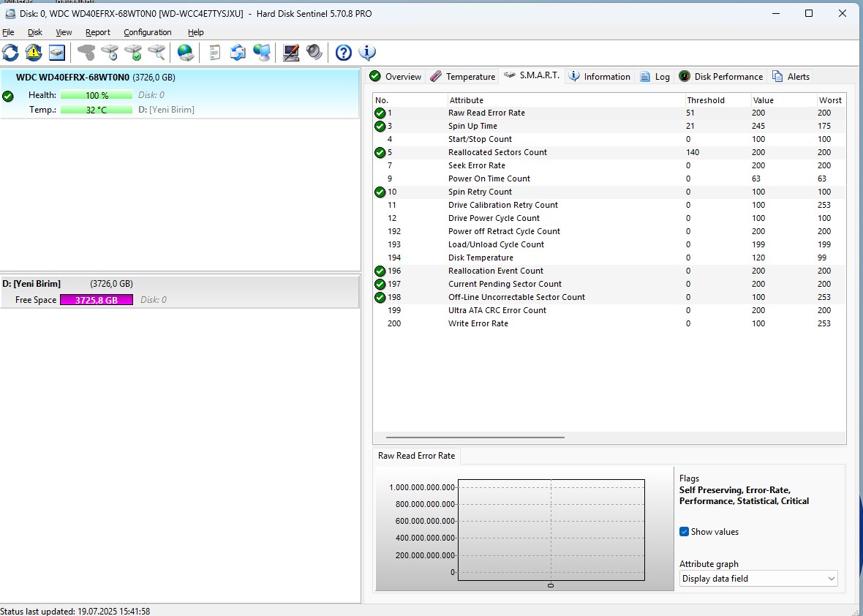
Task: Sort by the Threshold column header
Action: coord(717,100)
